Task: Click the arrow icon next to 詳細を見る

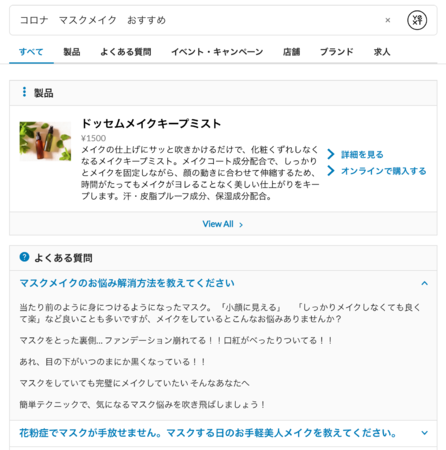Action: (x=331, y=154)
